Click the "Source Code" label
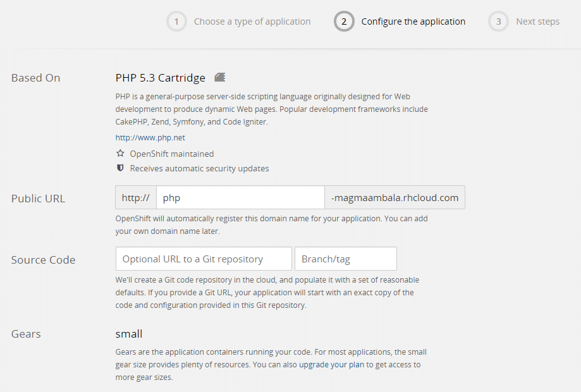Image resolution: width=581 pixels, height=392 pixels. pos(43,260)
